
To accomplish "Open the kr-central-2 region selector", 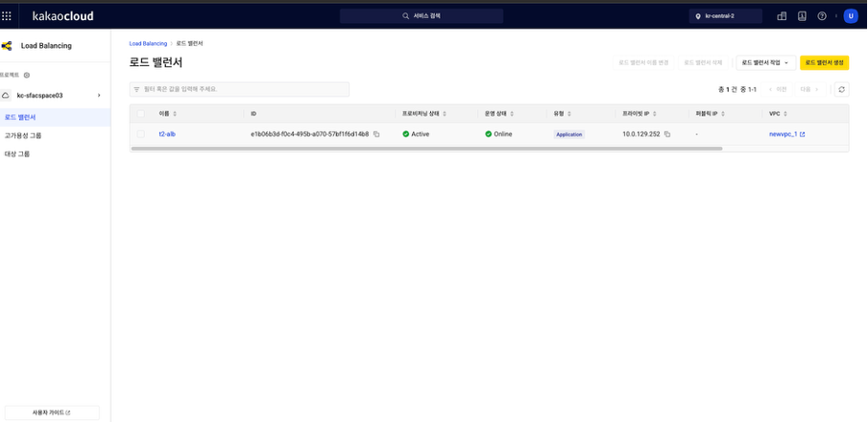I will (725, 16).
